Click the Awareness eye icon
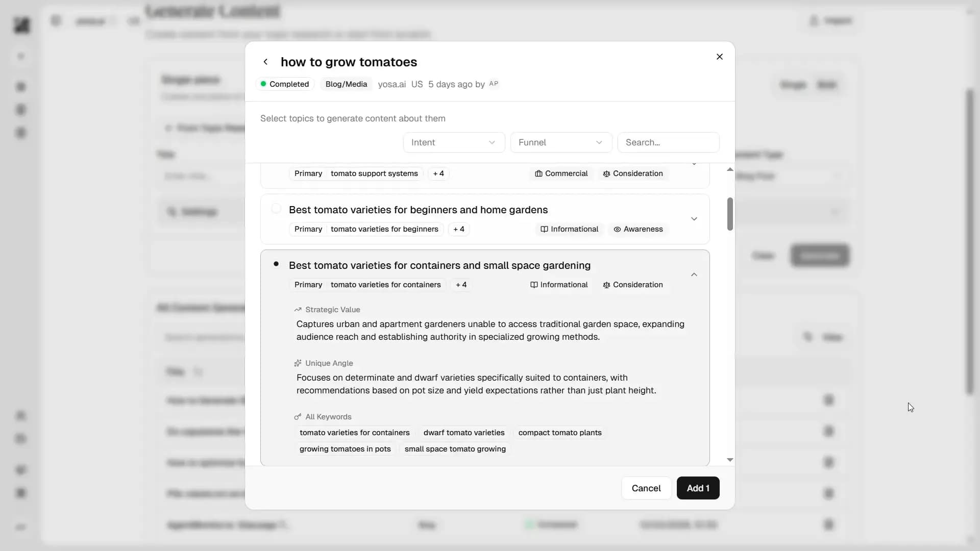Viewport: 980px width, 551px height. [617, 229]
